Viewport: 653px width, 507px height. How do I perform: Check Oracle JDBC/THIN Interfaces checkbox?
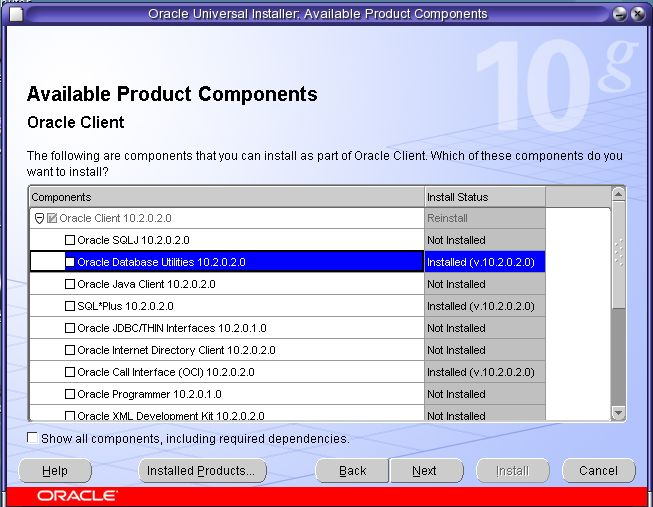pos(70,328)
